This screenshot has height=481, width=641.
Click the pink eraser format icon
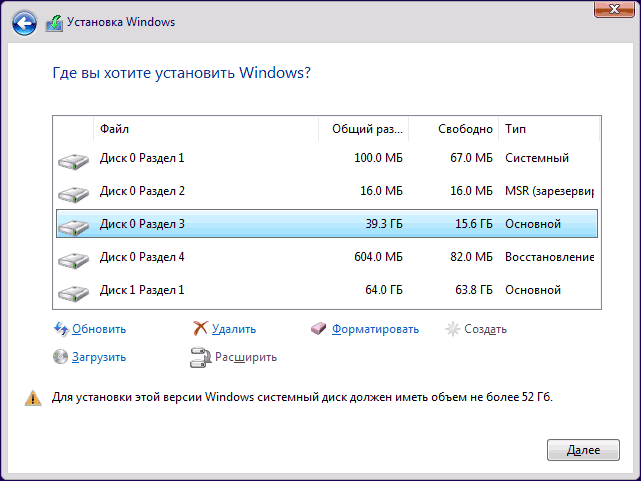pyautogui.click(x=318, y=329)
